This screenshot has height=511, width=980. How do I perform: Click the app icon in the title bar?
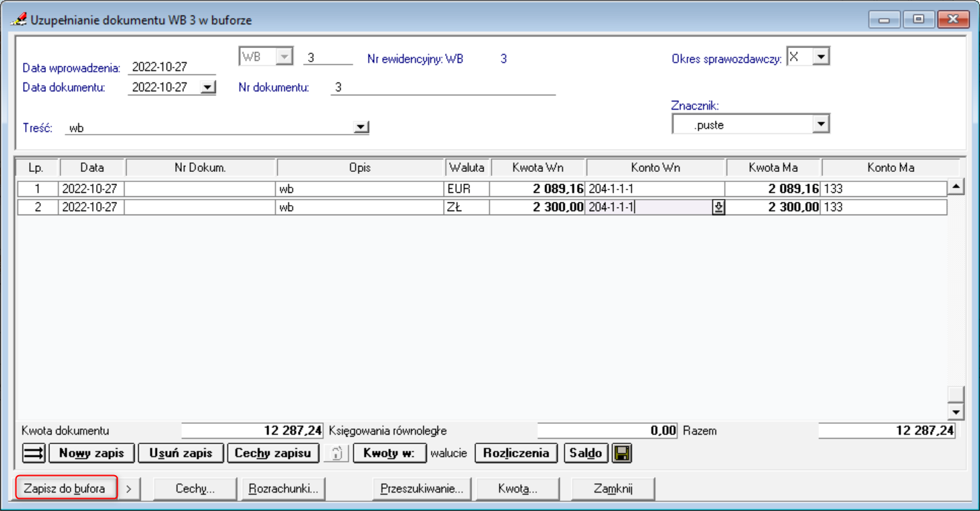[x=19, y=20]
